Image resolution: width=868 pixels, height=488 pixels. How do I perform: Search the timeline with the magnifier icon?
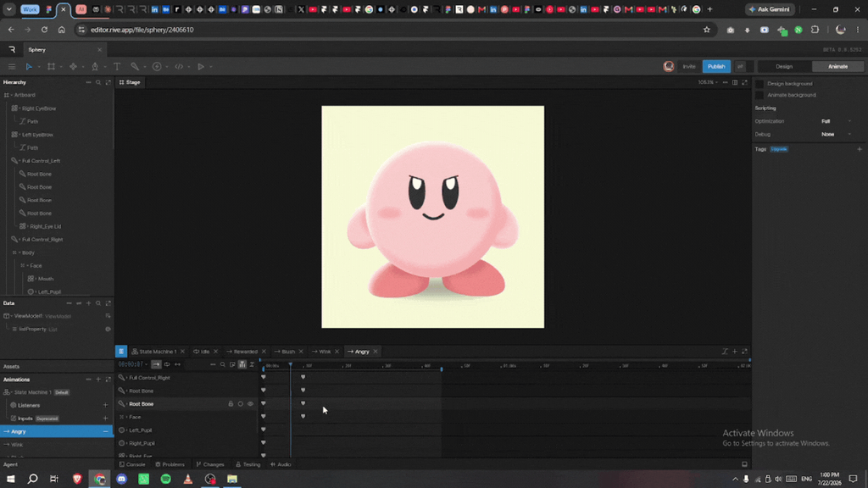pyautogui.click(x=223, y=364)
